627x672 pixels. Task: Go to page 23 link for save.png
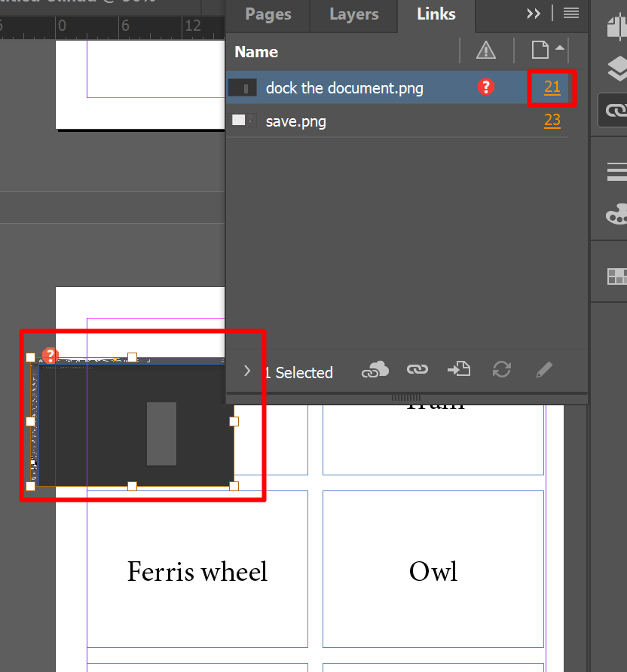(x=552, y=121)
